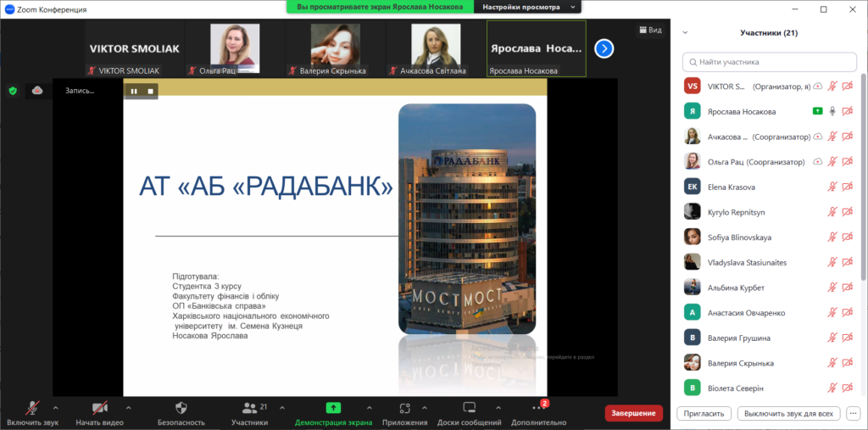Click Sofiya Blinovskaya camera-off icon

coord(847,237)
